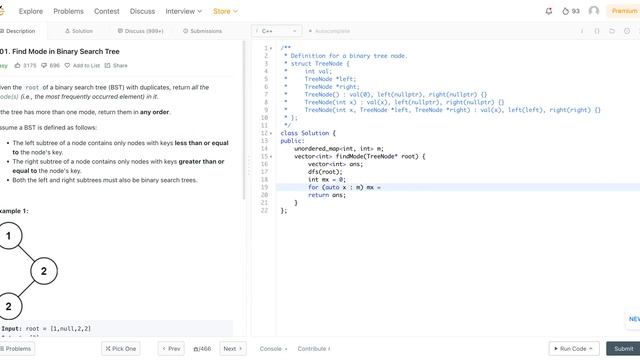Switch to the Description tab
The height and width of the screenshot is (360, 640).
pos(18,31)
